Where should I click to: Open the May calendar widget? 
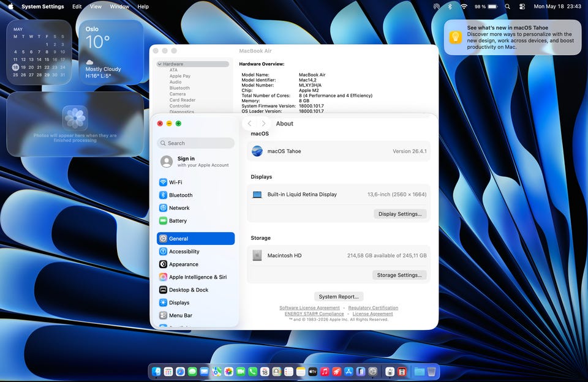(39, 52)
